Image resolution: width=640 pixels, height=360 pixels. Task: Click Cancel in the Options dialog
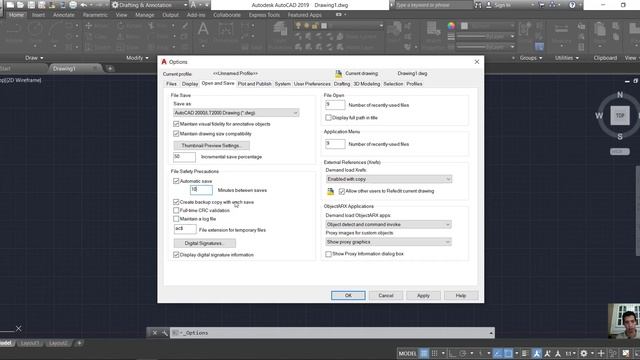click(386, 296)
